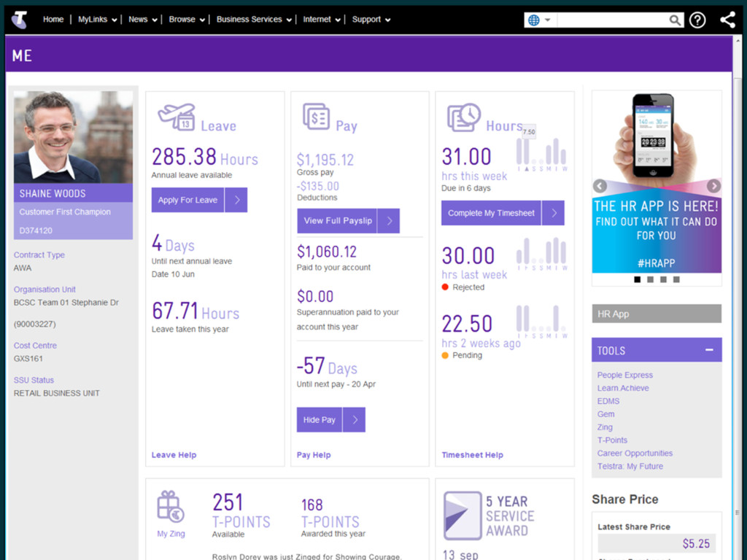Click the Telstra logo icon

tap(20, 20)
